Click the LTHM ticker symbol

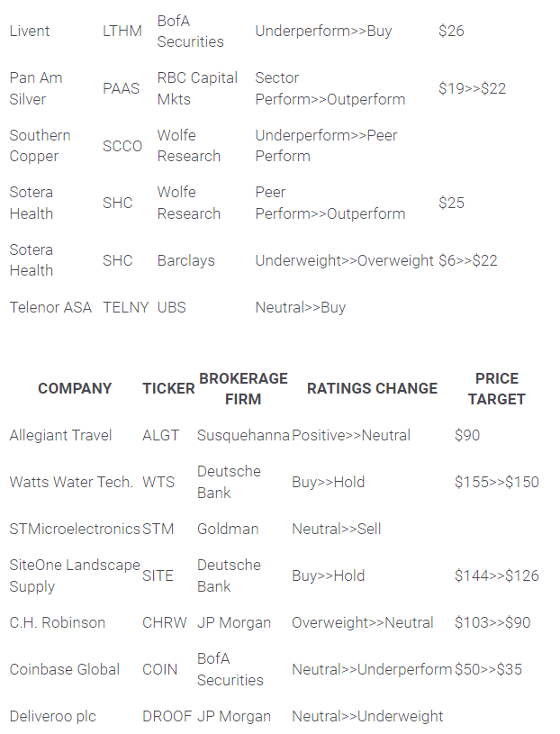tap(122, 32)
